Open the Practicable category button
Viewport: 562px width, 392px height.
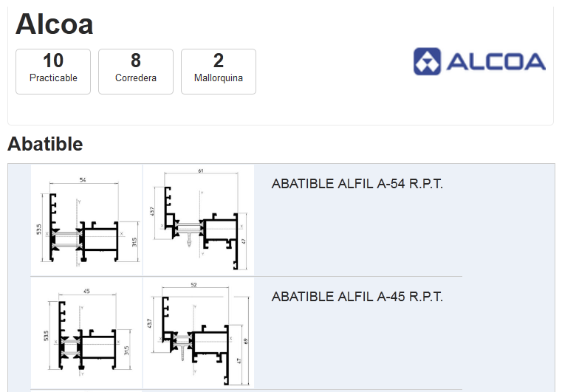[x=53, y=72]
